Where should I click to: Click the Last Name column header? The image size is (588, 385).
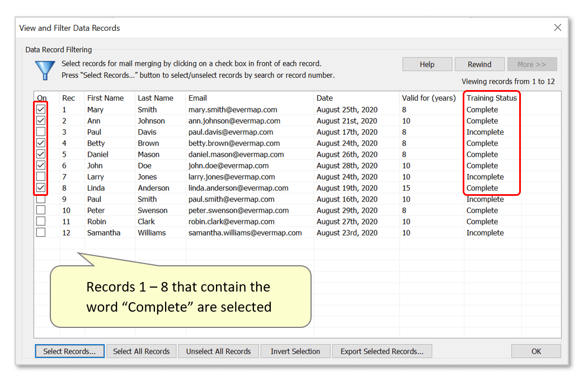pos(155,98)
